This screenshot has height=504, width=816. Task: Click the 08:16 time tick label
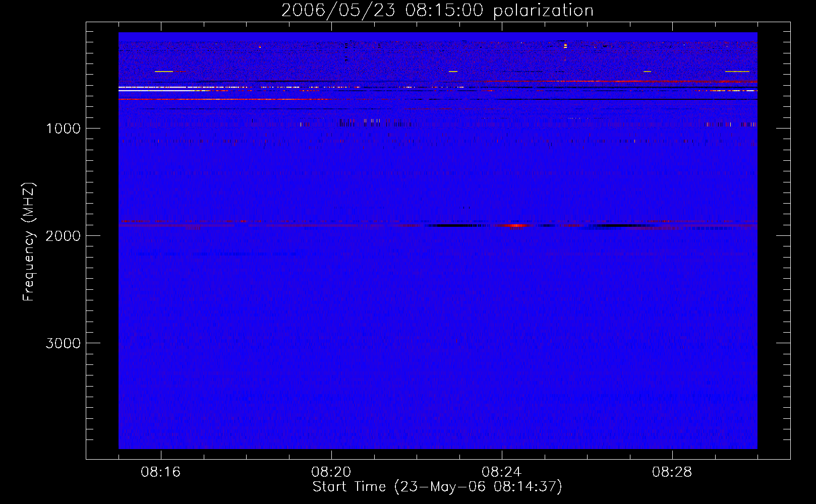click(161, 472)
